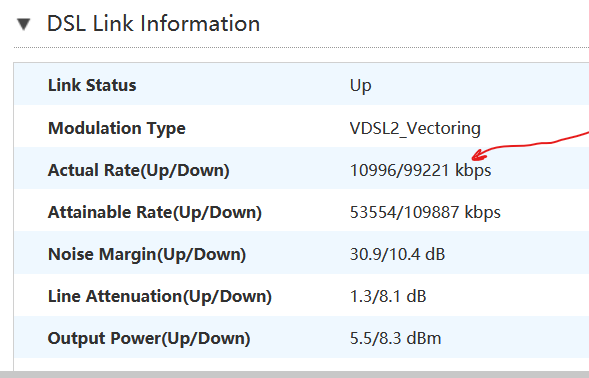This screenshot has width=589, height=378.
Task: Click the red arrow annotation tip
Action: tap(474, 156)
